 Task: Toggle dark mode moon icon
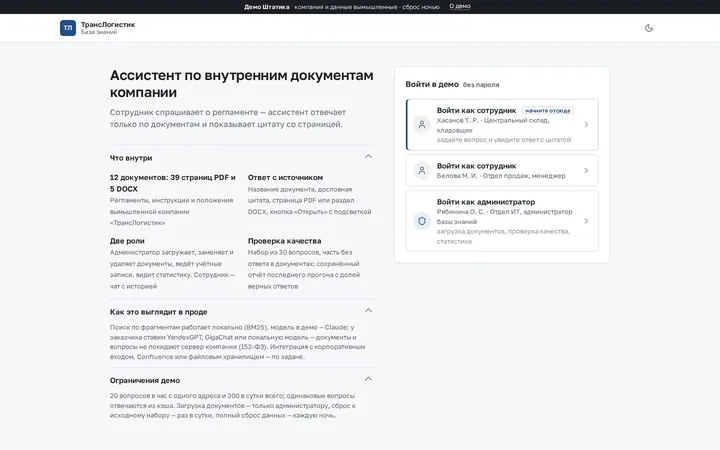(648, 28)
